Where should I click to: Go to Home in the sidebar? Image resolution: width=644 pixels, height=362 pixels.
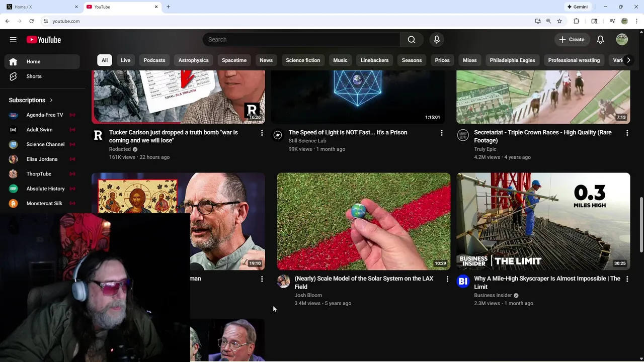pos(42,61)
